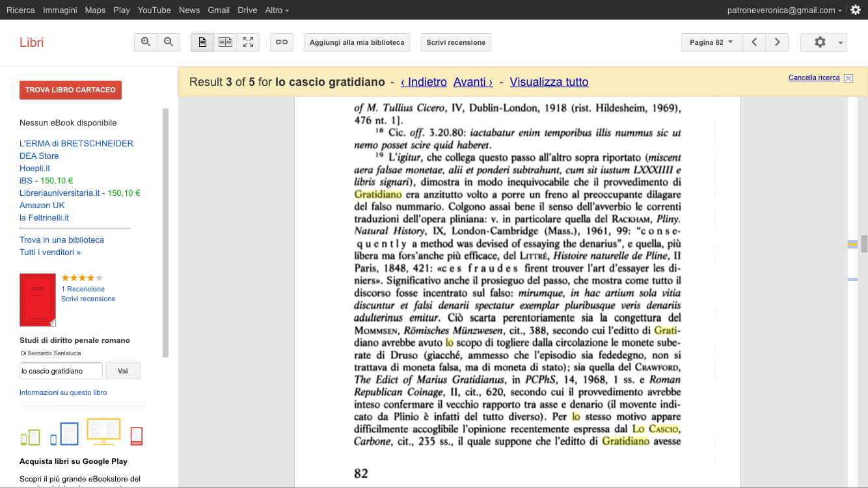
Task: Open the books settings gear menu
Action: tap(824, 42)
